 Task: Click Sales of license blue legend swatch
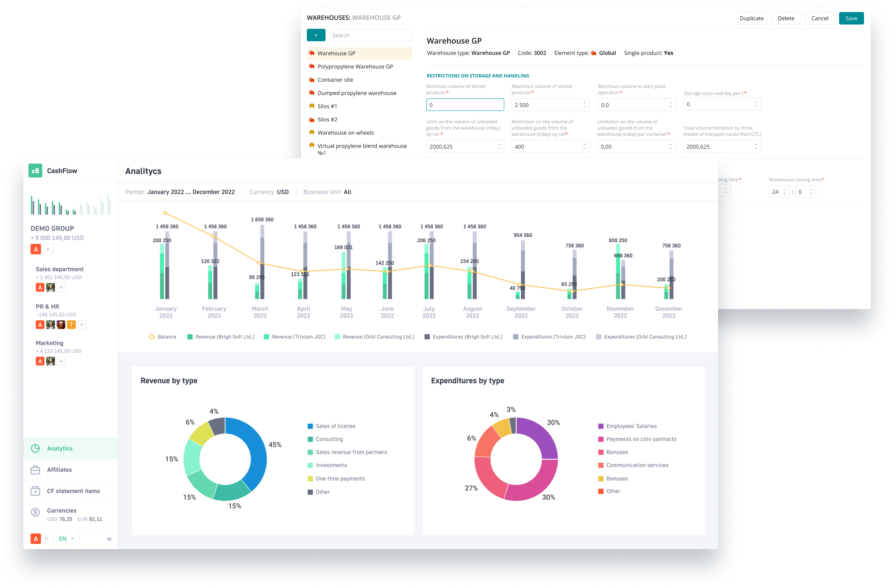310,426
